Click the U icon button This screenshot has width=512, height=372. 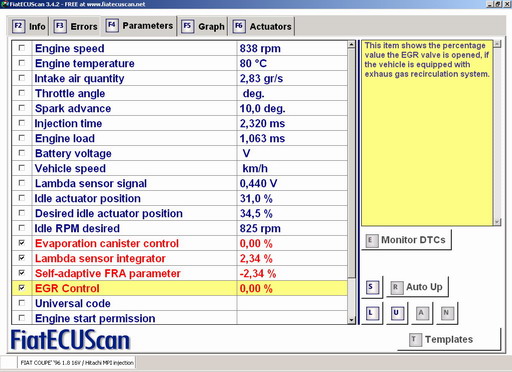coord(397,313)
